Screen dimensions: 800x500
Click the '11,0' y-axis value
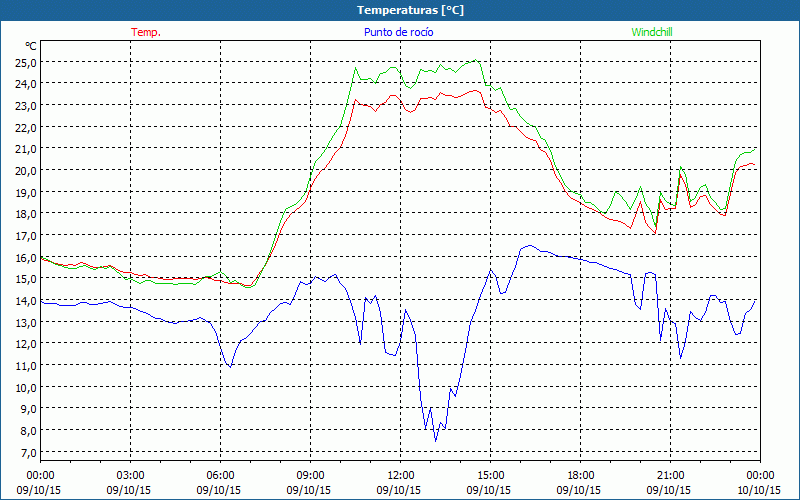tap(26, 366)
